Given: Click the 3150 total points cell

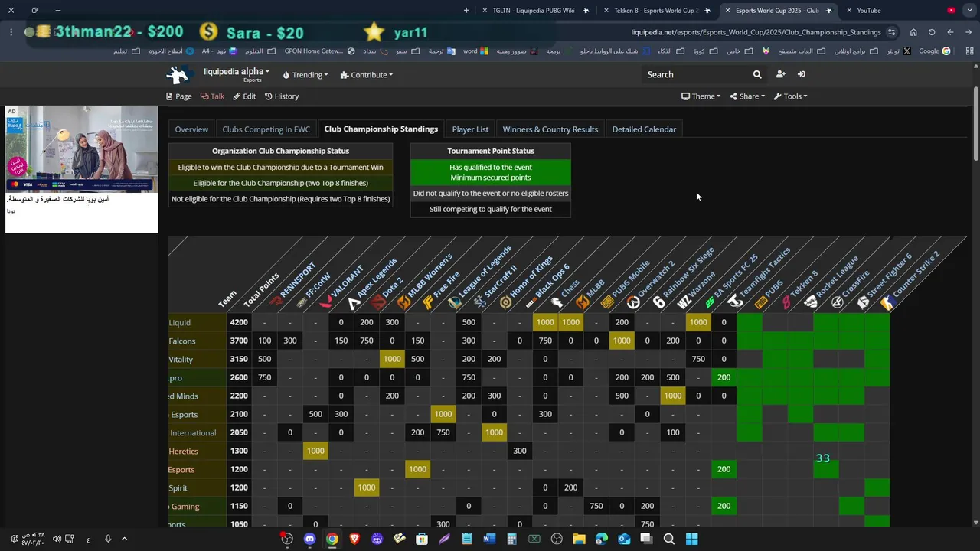Looking at the screenshot, I should (240, 360).
